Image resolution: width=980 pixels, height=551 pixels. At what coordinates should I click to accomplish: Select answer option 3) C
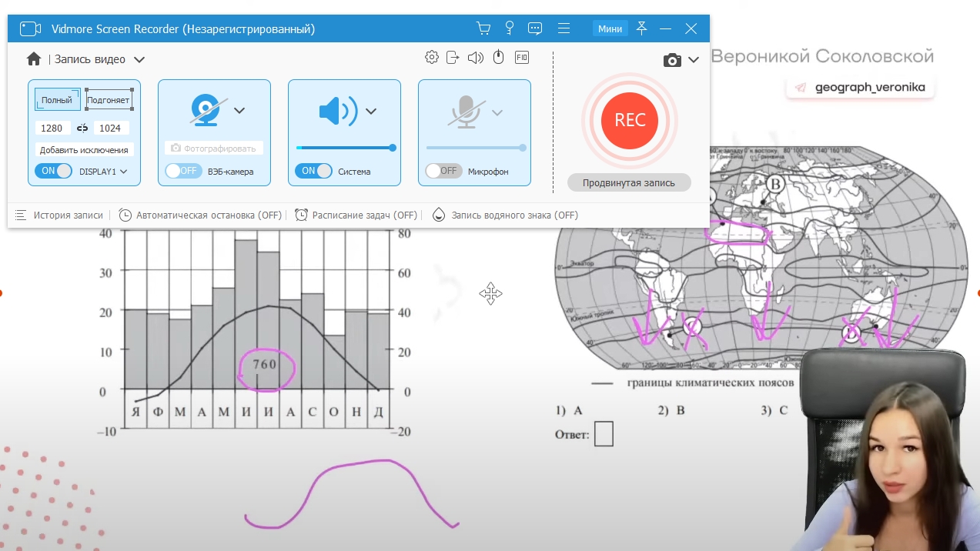tap(774, 410)
